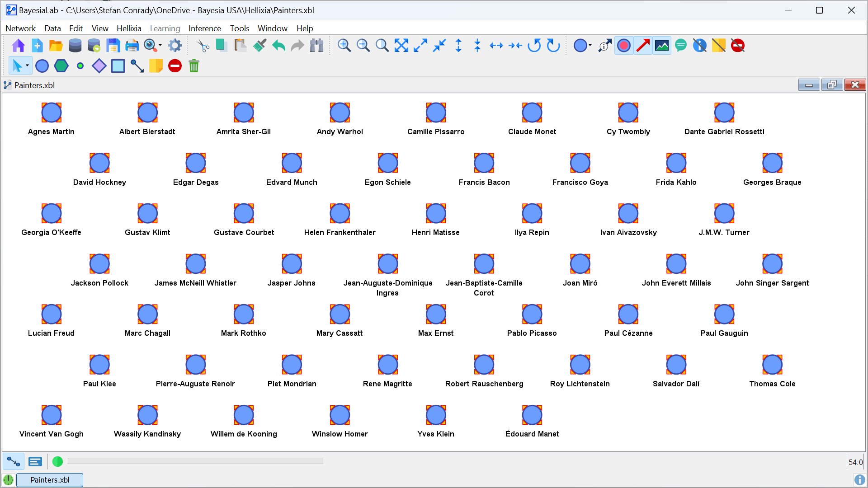Viewport: 868px width, 488px height.
Task: Click the green trash can icon
Action: (x=194, y=66)
